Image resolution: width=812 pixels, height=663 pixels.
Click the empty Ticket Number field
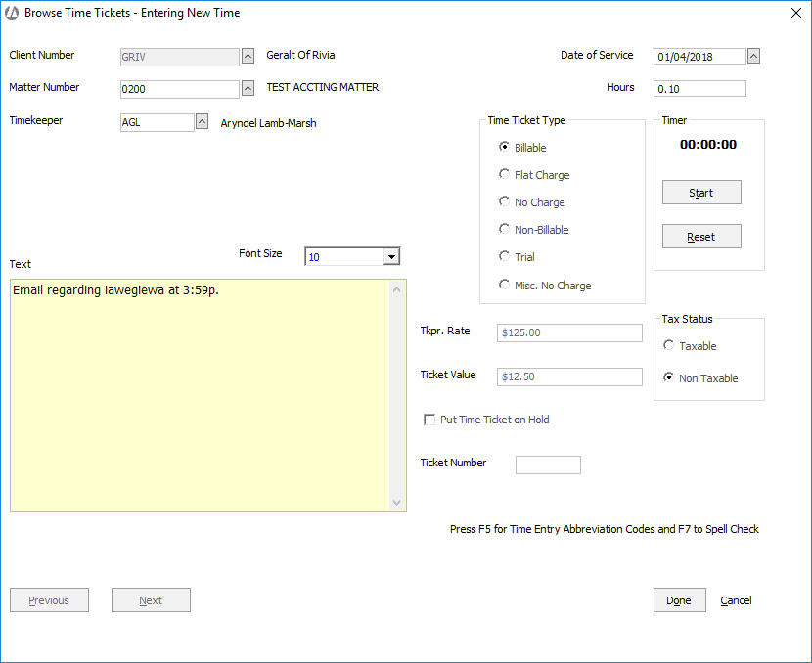click(x=548, y=464)
